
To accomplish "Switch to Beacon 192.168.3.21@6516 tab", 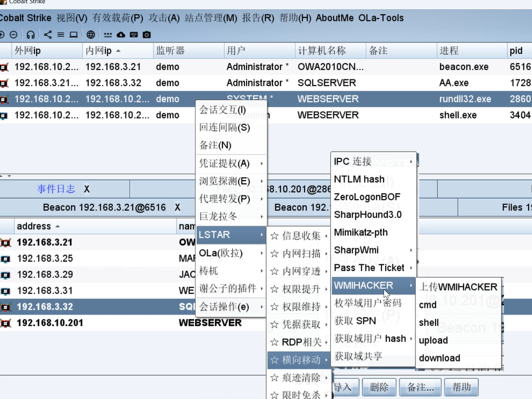I will [104, 207].
